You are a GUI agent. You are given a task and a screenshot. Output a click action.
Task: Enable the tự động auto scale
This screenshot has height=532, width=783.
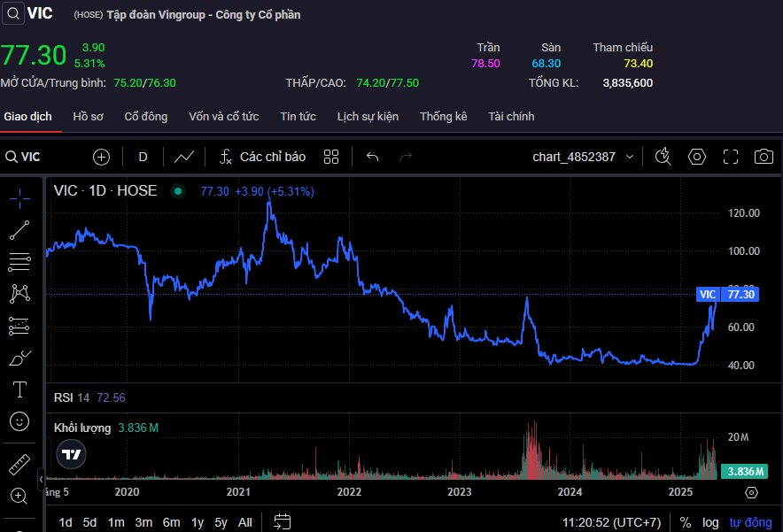click(x=750, y=522)
